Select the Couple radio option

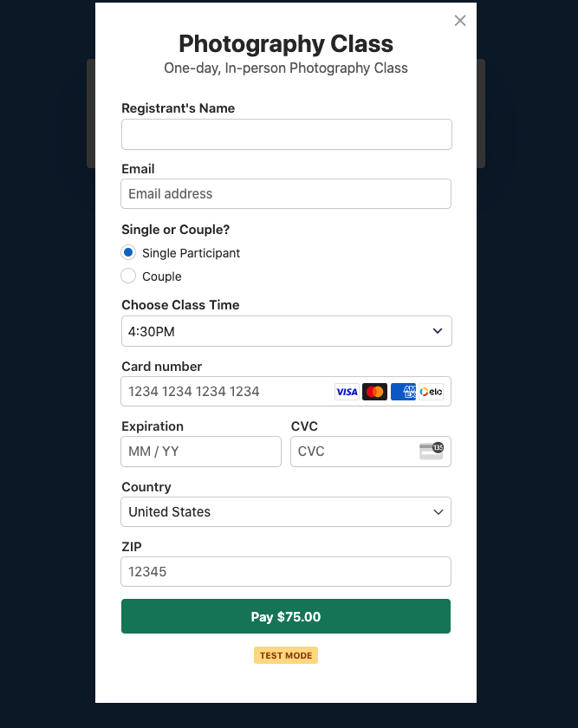tap(128, 276)
